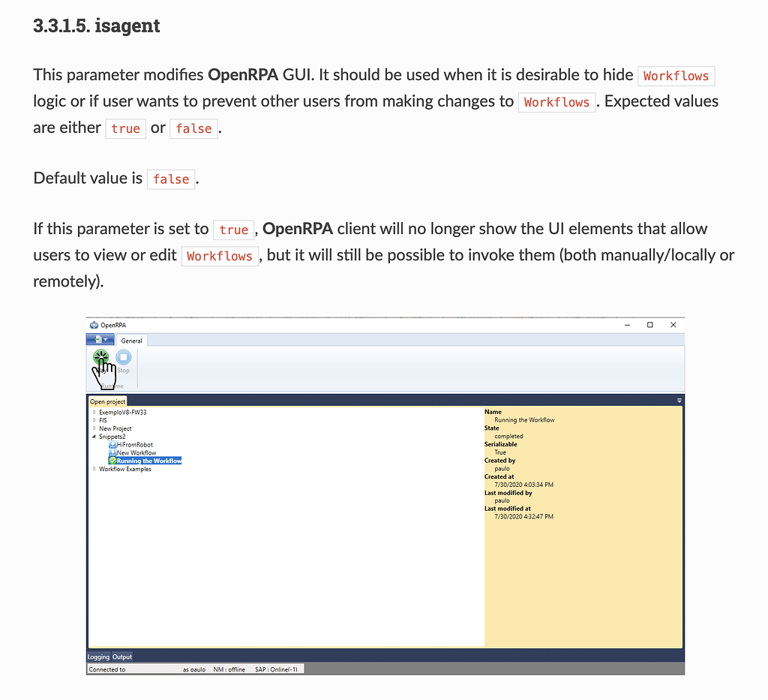The image size is (768, 700).
Task: Click the 'NM : offline' status entry
Action: coord(229,670)
